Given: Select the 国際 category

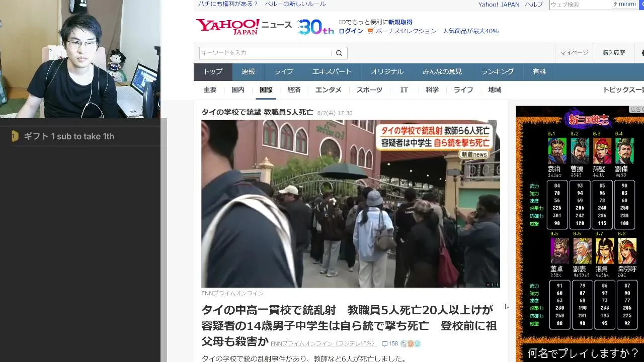Looking at the screenshot, I should click(266, 90).
